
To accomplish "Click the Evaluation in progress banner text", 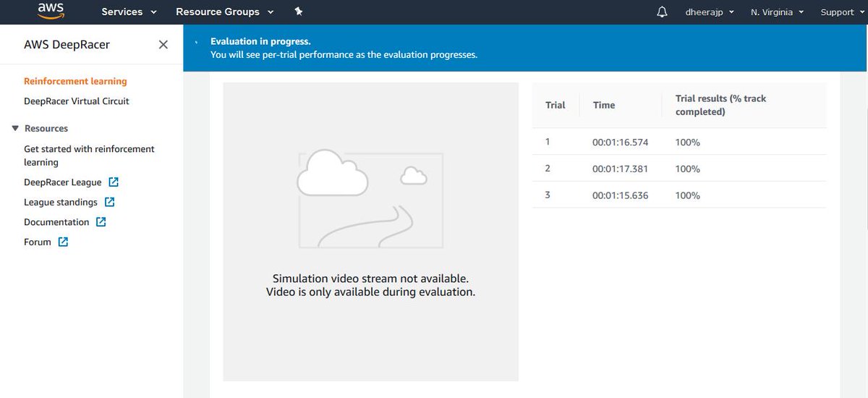I will point(260,42).
